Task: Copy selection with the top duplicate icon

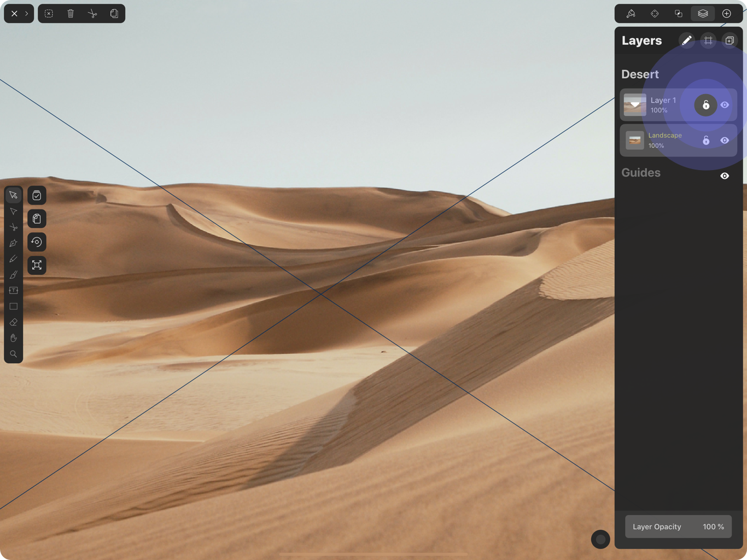Action: coord(114,14)
